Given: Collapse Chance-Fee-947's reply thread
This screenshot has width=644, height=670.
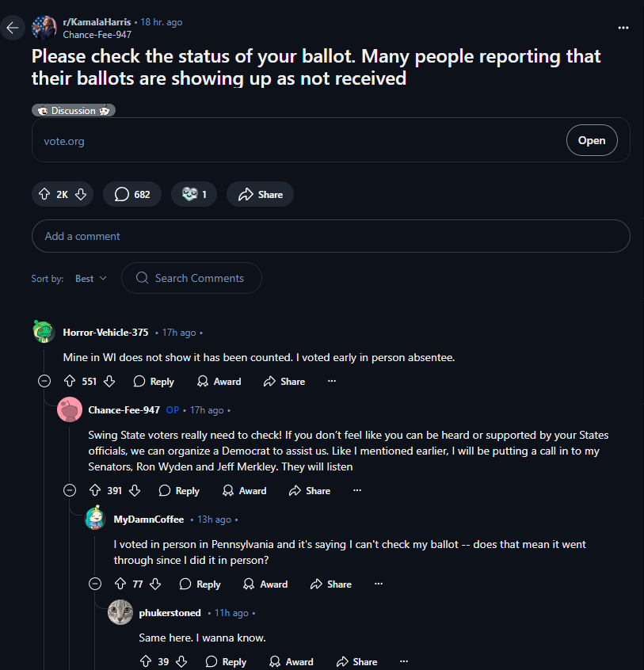Looking at the screenshot, I should click(70, 490).
